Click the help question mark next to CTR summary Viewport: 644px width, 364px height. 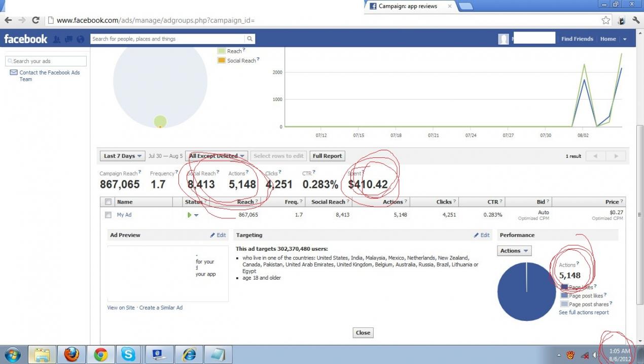(314, 172)
